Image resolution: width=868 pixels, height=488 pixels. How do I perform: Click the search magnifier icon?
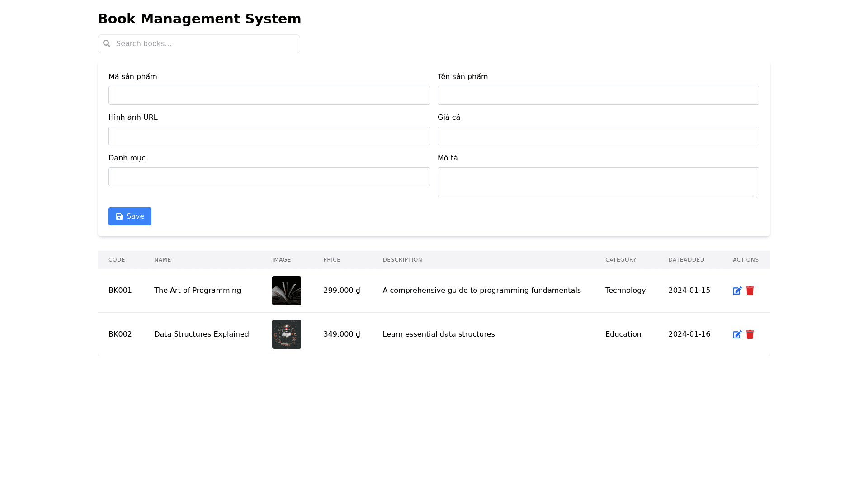click(107, 43)
